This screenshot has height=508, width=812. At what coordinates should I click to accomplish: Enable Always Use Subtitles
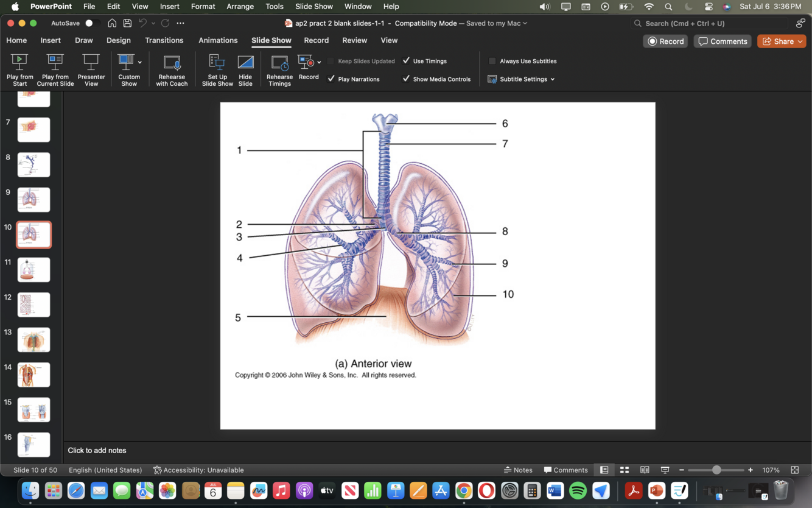point(492,61)
